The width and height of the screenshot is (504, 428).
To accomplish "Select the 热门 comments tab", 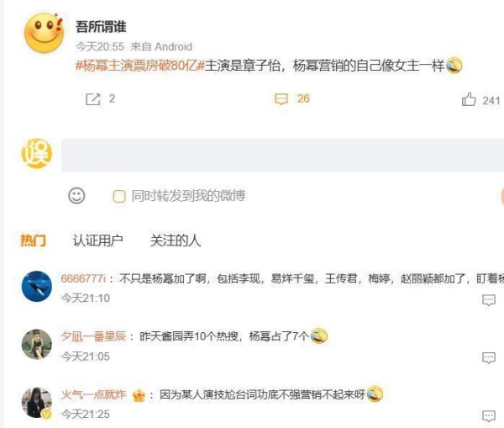I will [x=33, y=240].
